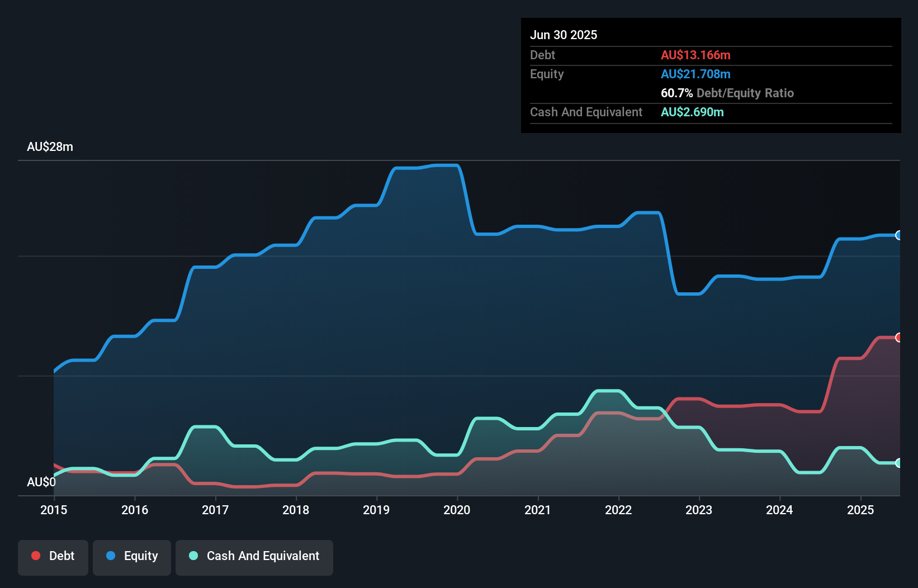Select the blue Equity endpoint marker on the chart
This screenshot has width=918, height=588.
898,236
